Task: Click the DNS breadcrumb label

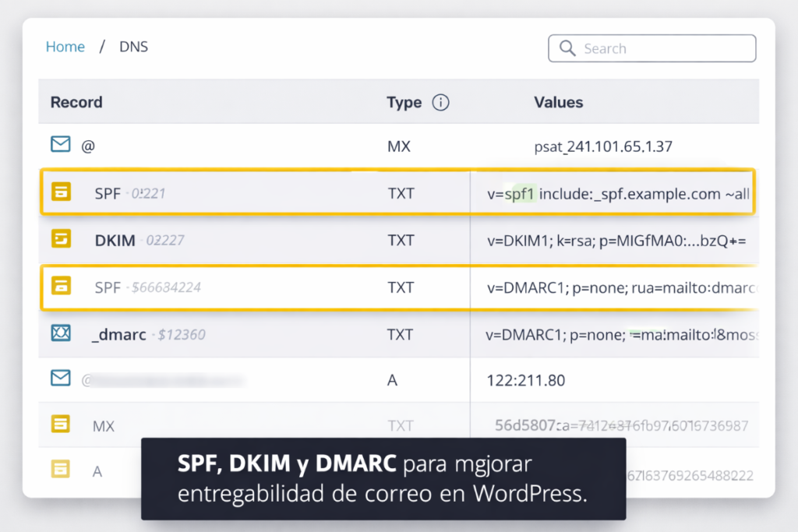Action: click(x=133, y=47)
